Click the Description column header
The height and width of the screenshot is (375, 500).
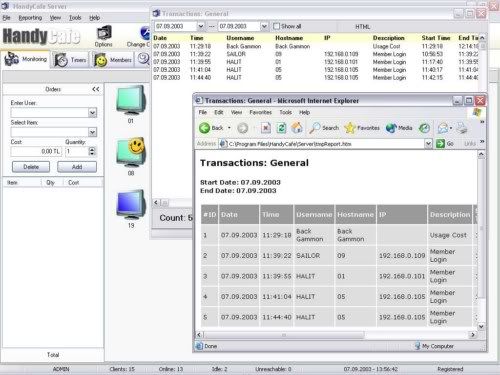(388, 38)
